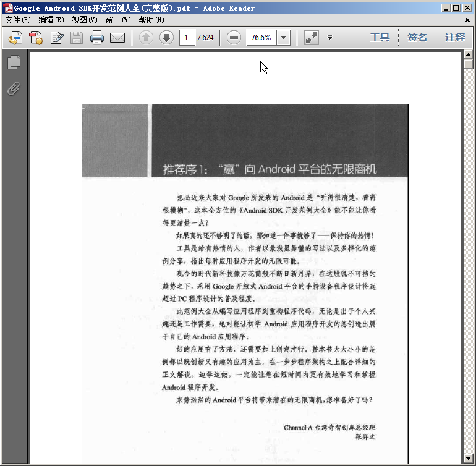Click the 76.6% zoom value field
This screenshot has width=476, height=466.
tap(261, 38)
